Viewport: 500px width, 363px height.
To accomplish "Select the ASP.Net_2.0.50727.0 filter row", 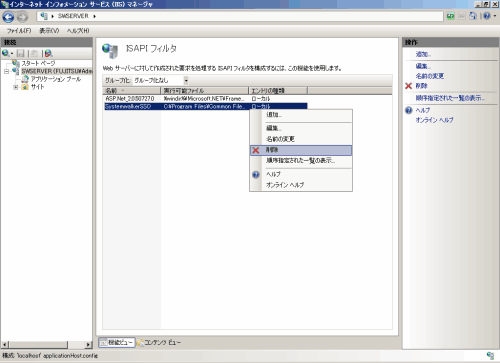I will [205, 99].
